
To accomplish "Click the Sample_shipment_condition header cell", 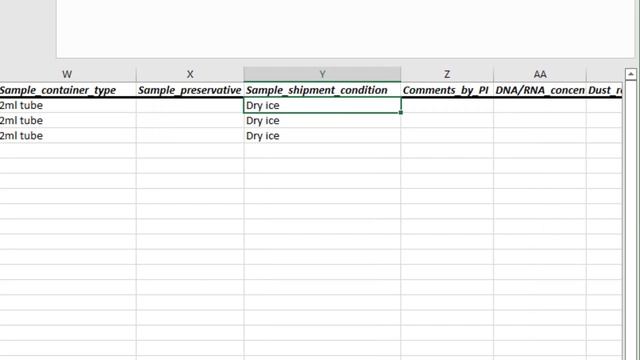I will coord(322,90).
